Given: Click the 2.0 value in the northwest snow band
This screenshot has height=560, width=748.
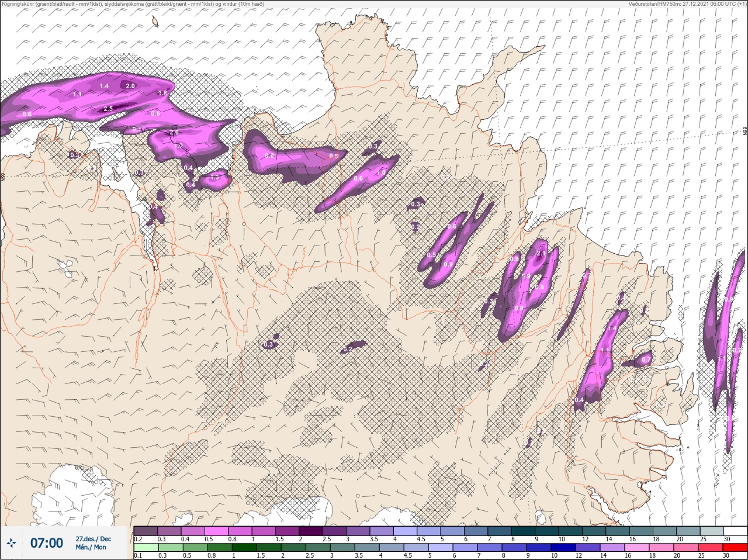Looking at the screenshot, I should click(130, 86).
